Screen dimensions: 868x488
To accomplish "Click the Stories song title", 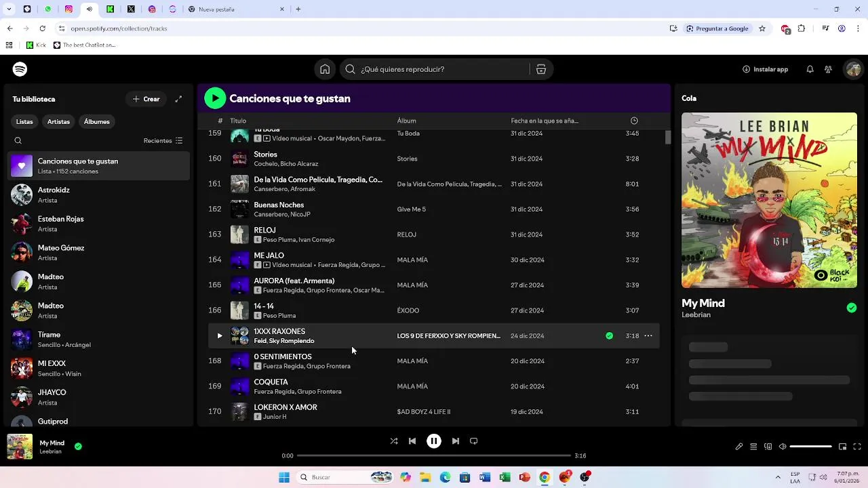I will [266, 155].
